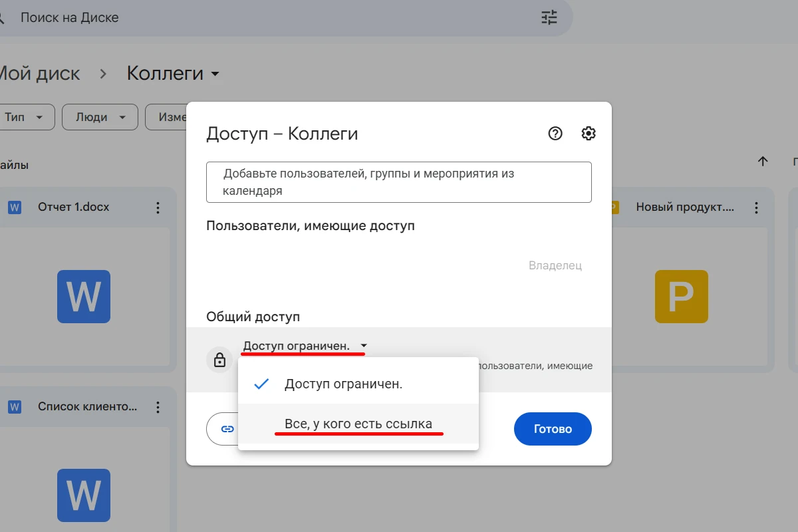Click the Владелец role label
The width and height of the screenshot is (798, 532).
[555, 265]
